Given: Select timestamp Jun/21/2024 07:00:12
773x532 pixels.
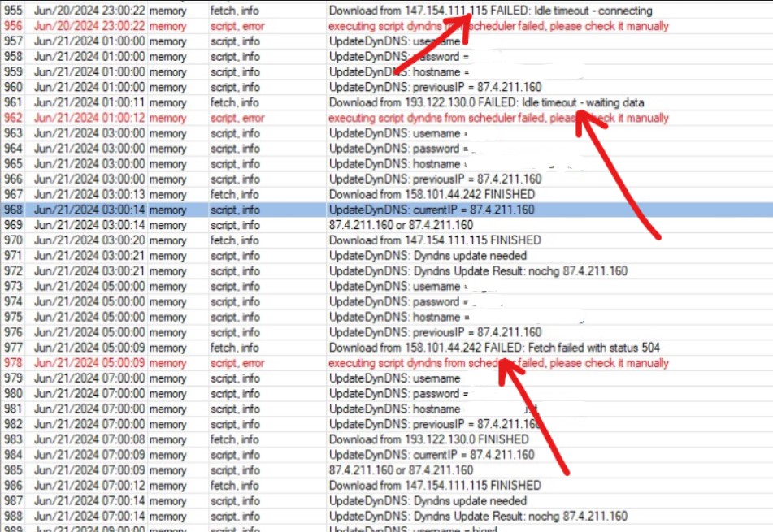Looking at the screenshot, I should click(x=89, y=485).
